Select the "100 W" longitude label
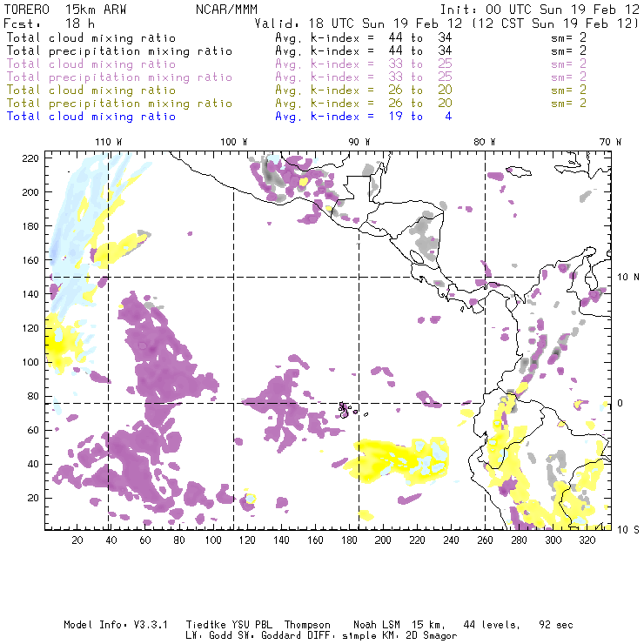This screenshot has height=644, width=644. coord(234,142)
